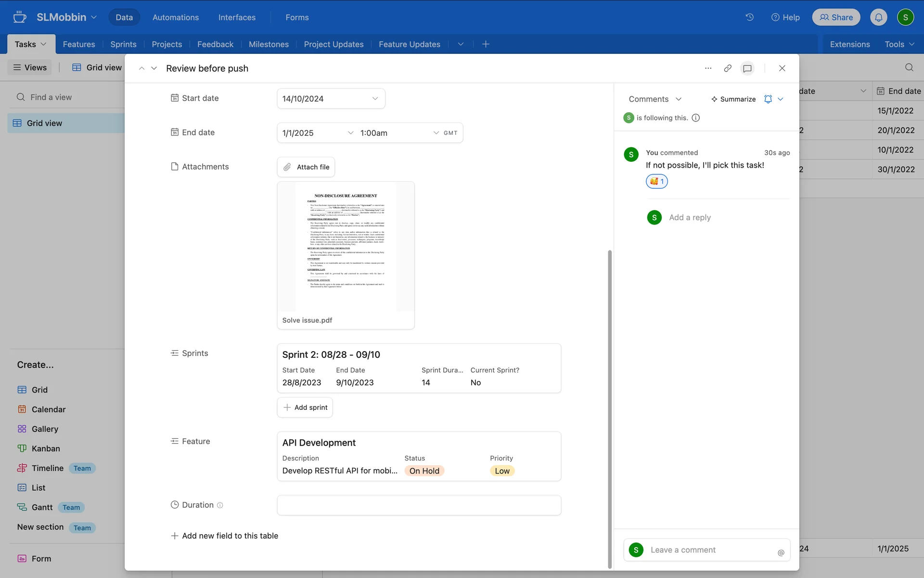This screenshot has height=578, width=924.
Task: Copy record link with the link icon
Action: (728, 68)
